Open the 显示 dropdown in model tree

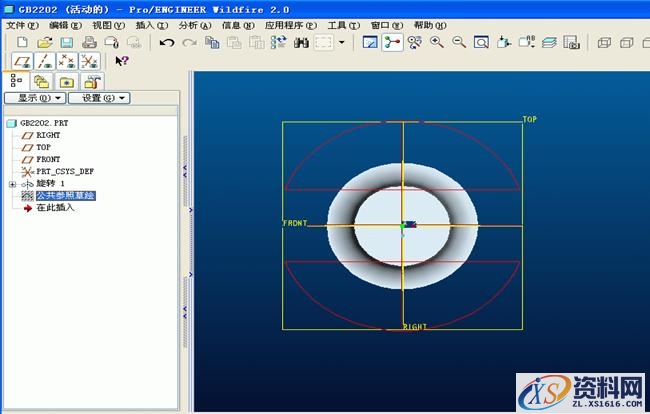(x=40, y=98)
